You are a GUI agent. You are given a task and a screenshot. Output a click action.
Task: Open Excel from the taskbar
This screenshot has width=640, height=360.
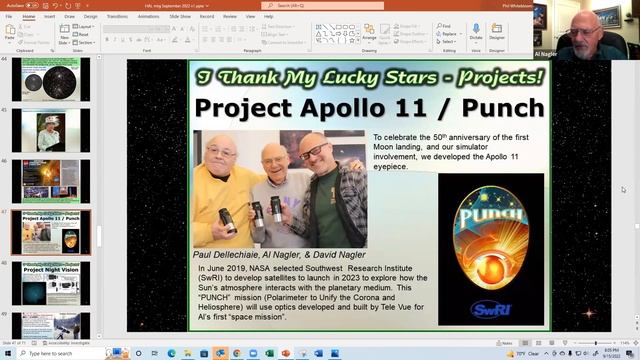pos(269,353)
